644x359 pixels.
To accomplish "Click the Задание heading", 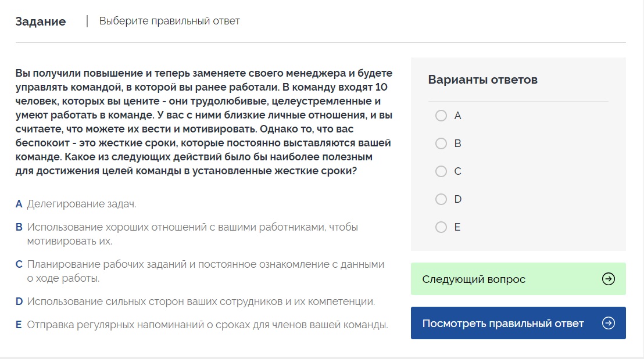I will 41,21.
